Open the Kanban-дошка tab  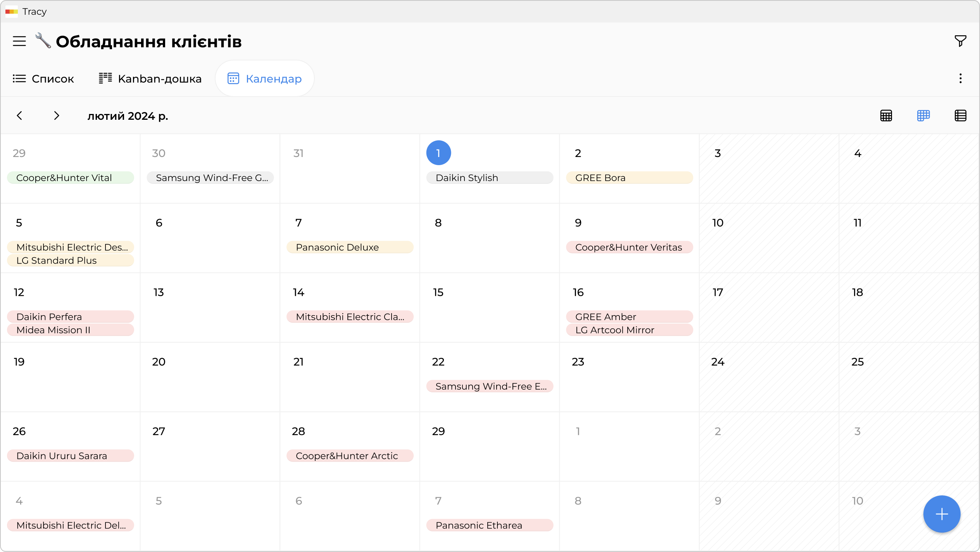[150, 79]
